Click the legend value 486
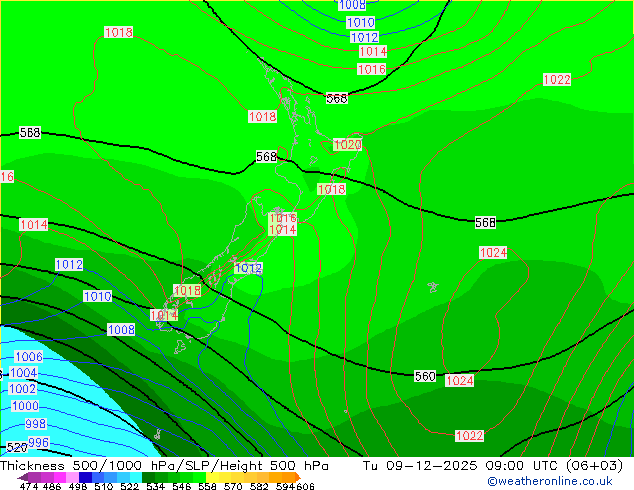This screenshot has width=634, height=490. coord(52,486)
